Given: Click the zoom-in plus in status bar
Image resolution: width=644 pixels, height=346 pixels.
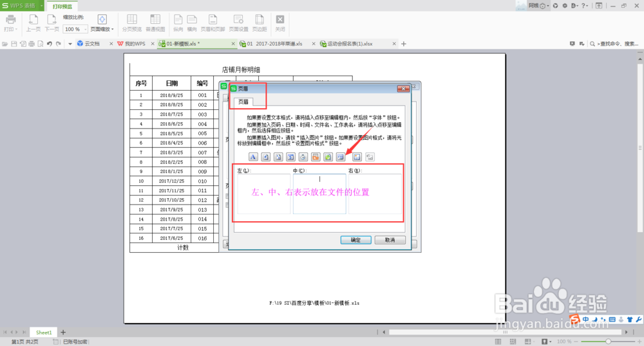Looking at the screenshot, I should [639, 341].
